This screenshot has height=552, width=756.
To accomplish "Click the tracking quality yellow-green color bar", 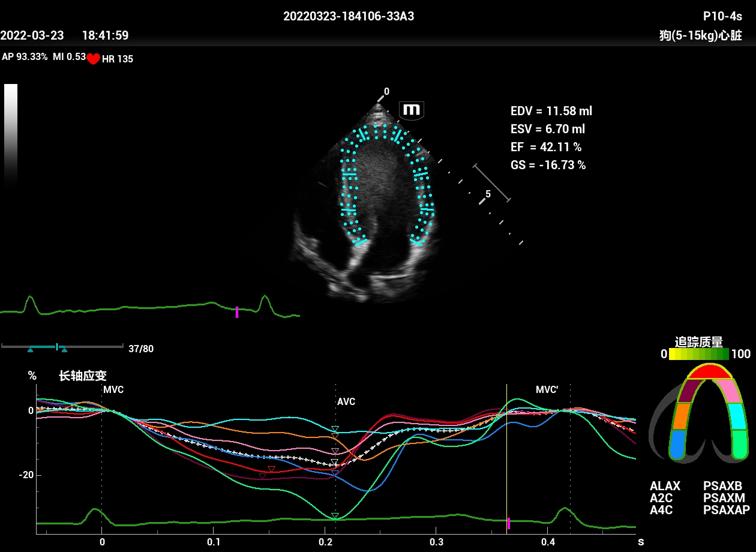I will click(699, 354).
